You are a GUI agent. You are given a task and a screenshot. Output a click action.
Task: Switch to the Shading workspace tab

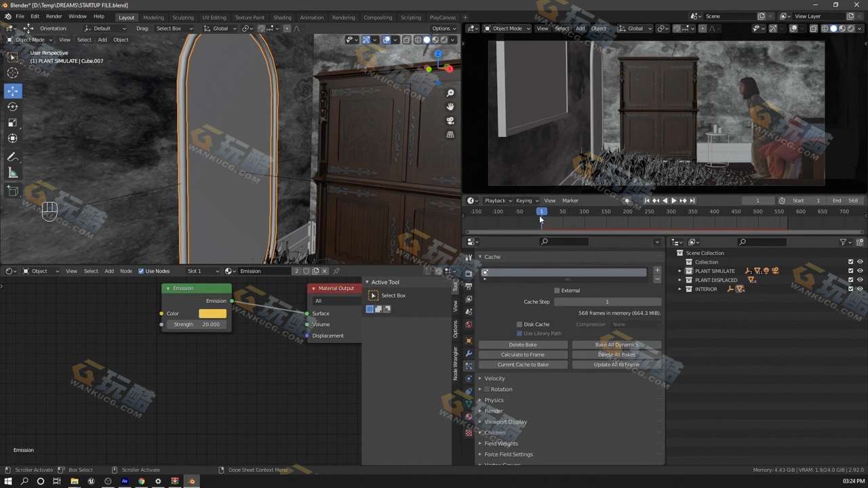click(282, 18)
